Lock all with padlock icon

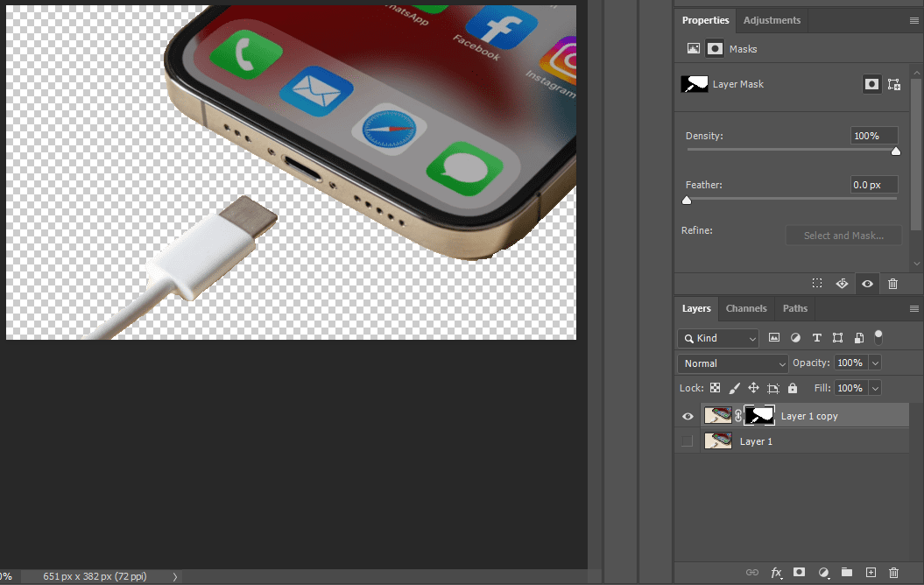(793, 388)
